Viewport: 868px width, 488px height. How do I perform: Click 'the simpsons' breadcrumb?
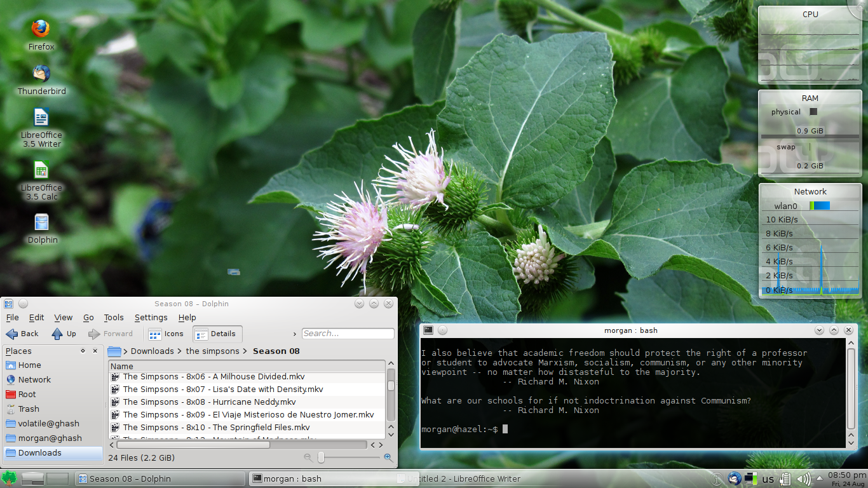[213, 351]
